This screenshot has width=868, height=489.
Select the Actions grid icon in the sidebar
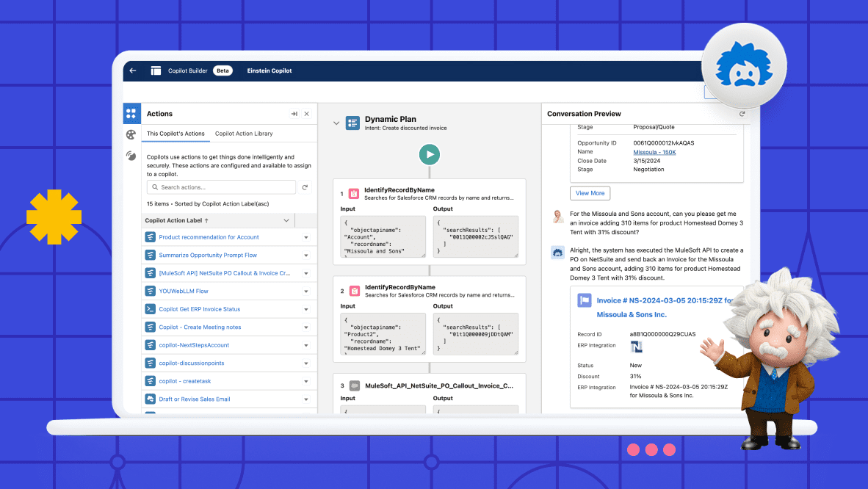coord(131,114)
